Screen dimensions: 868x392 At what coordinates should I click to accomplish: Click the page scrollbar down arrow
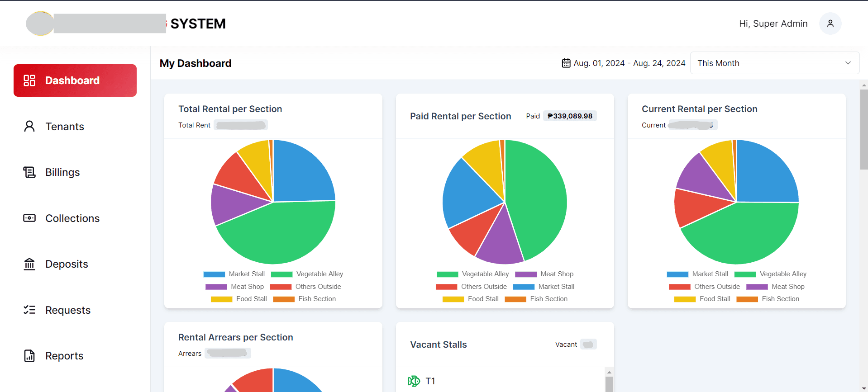point(864,388)
